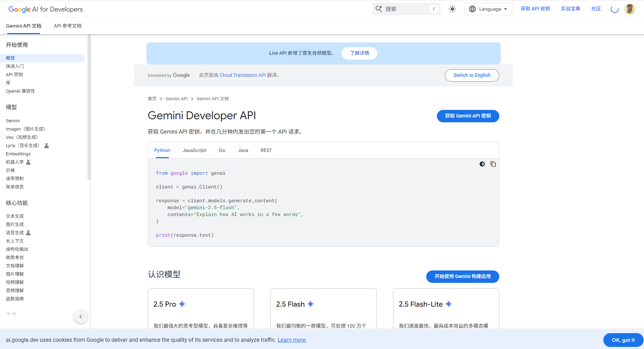Open 图片生成 in the sidebar
644x349 pixels.
(15, 225)
